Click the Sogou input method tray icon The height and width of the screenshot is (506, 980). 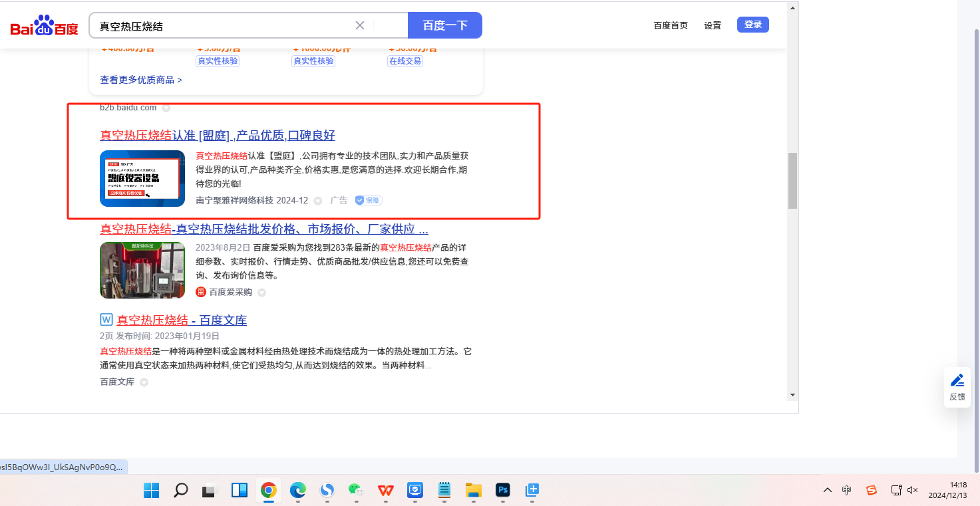[x=871, y=491]
